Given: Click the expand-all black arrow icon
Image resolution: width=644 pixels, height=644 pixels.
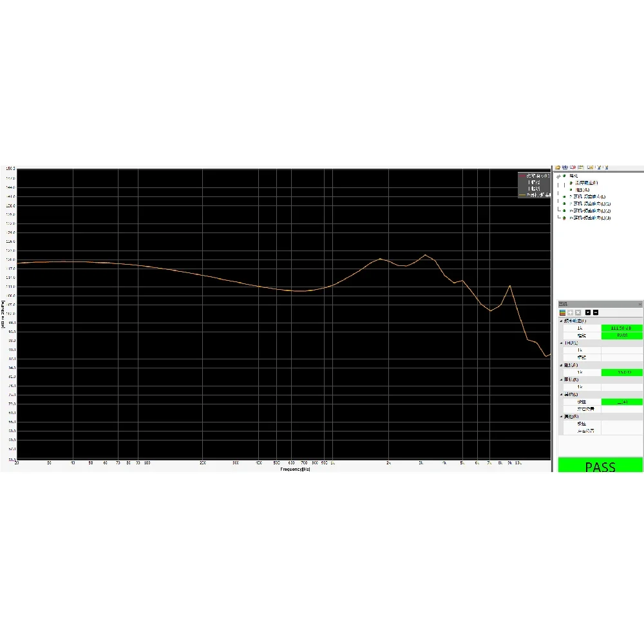Looking at the screenshot, I should pyautogui.click(x=588, y=313).
